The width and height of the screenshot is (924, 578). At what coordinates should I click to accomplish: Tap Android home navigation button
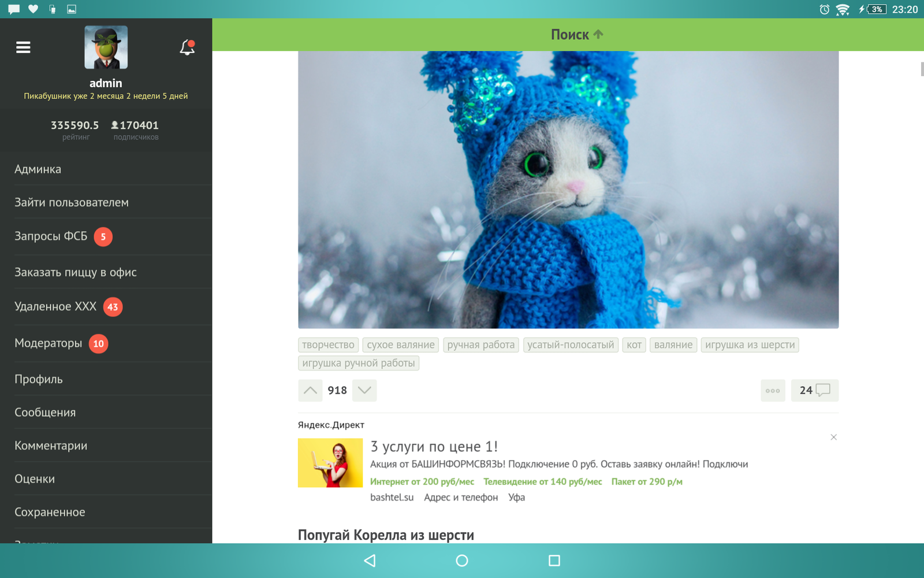point(462,560)
